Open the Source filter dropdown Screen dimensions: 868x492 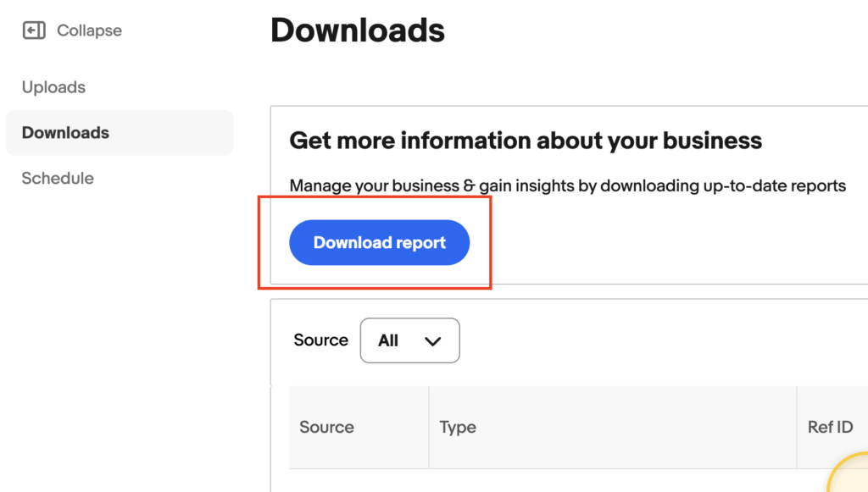409,340
